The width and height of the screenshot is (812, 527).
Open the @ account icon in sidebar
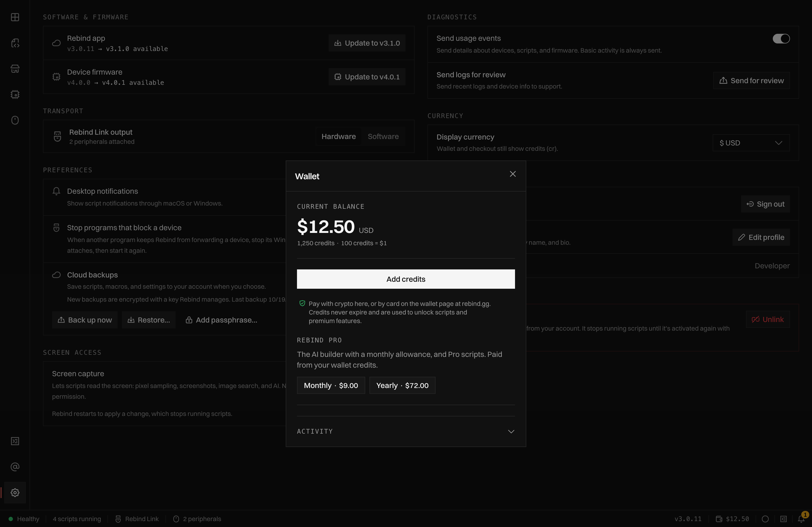click(x=15, y=467)
